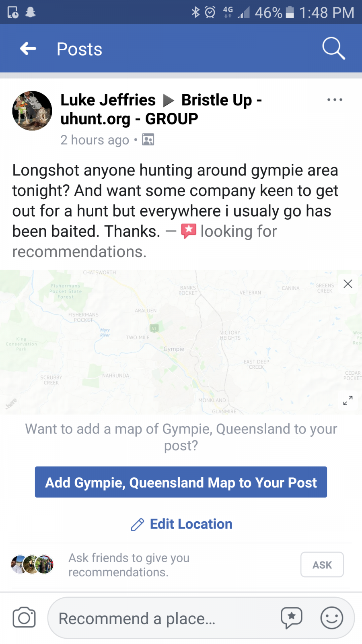Viewport: 362px width, 644px height.
Task: Dismiss the map with X icon
Action: pos(348,284)
